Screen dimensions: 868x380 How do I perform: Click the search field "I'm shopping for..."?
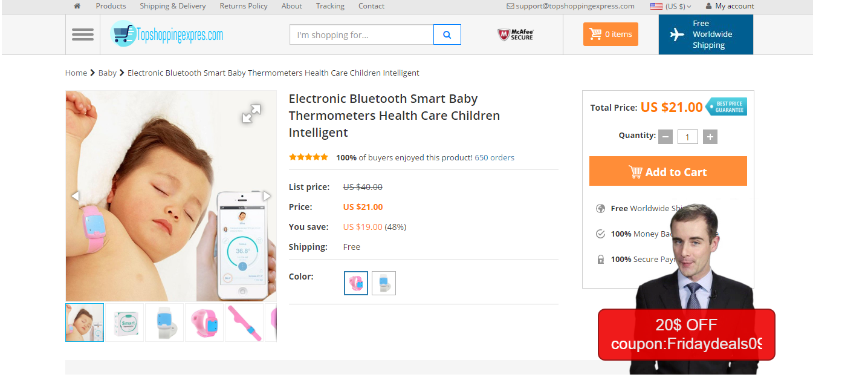[361, 34]
